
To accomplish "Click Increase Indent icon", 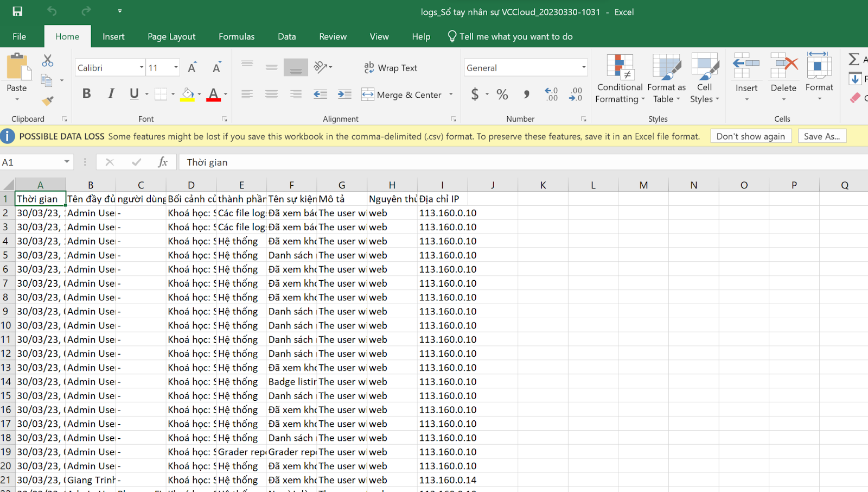I will pos(344,94).
